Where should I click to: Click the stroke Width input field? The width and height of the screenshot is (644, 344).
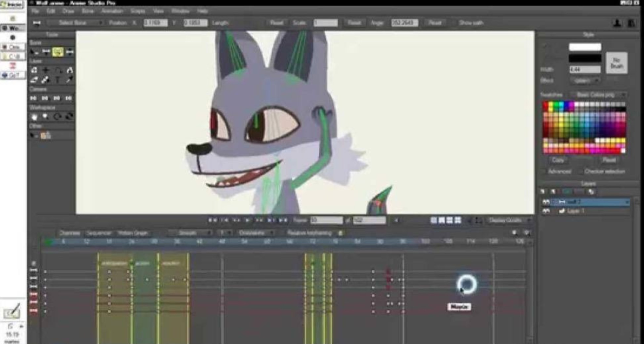[585, 69]
